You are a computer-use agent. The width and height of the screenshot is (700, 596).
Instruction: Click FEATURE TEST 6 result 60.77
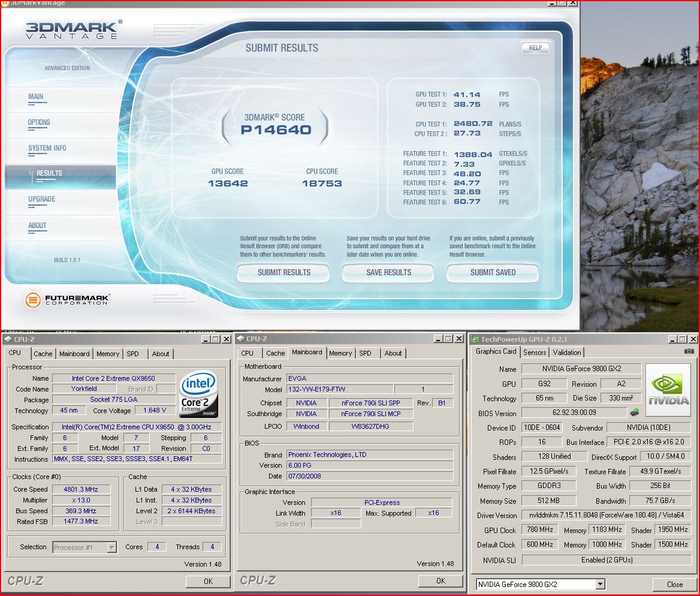[467, 202]
